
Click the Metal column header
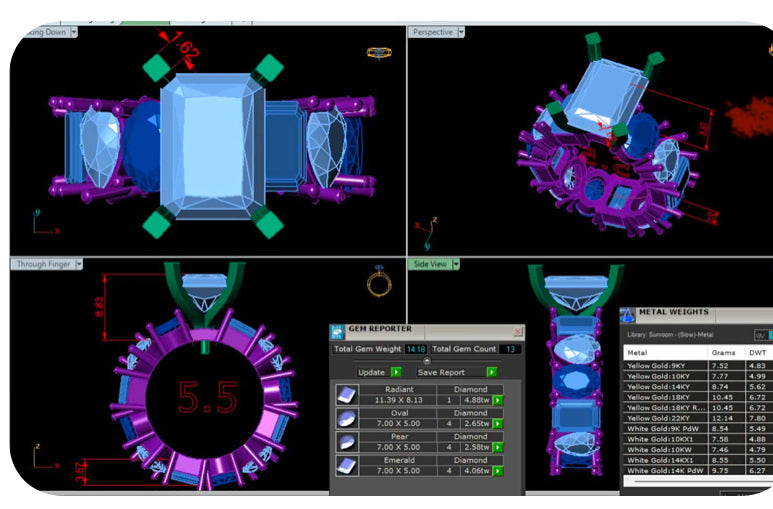pyautogui.click(x=666, y=353)
